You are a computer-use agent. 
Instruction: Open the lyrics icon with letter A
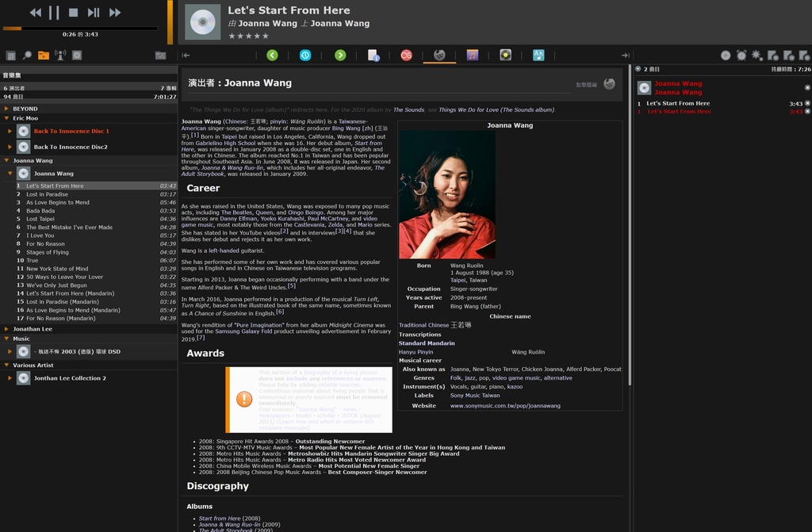tap(538, 55)
